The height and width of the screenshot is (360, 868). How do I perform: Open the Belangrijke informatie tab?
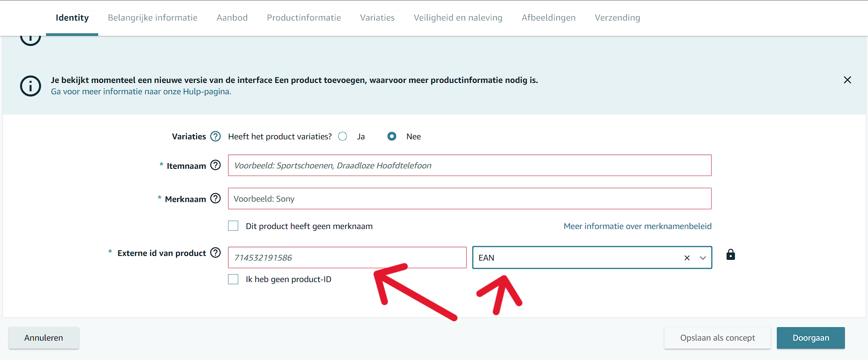[x=153, y=18]
